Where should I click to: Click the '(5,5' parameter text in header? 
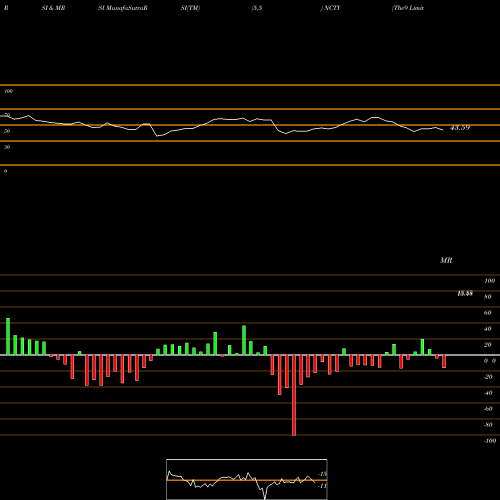click(x=257, y=8)
